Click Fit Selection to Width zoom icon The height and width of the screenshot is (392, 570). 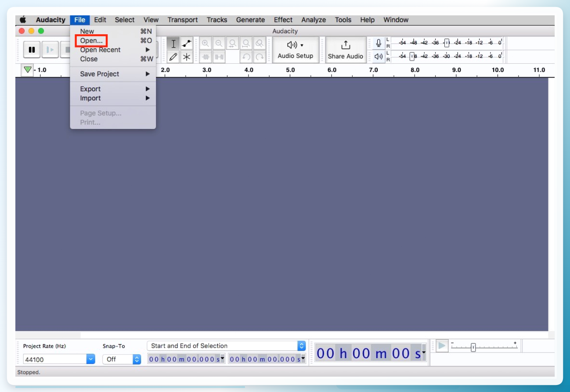232,43
